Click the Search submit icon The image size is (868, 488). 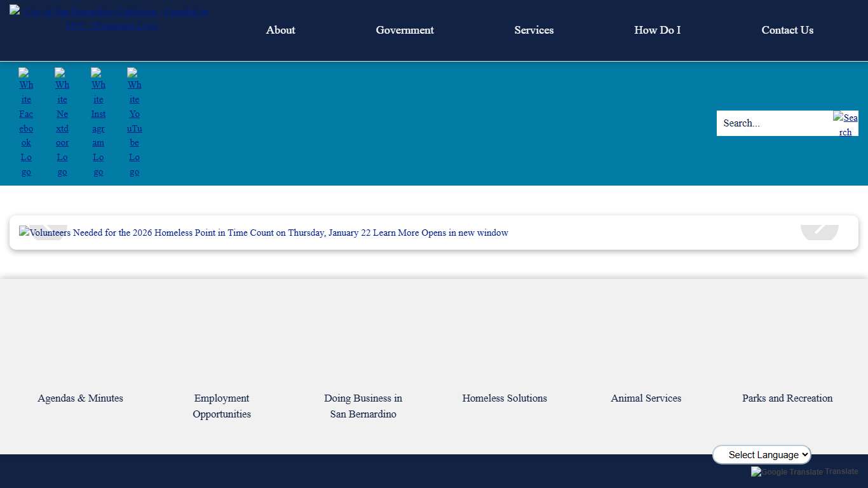[845, 123]
